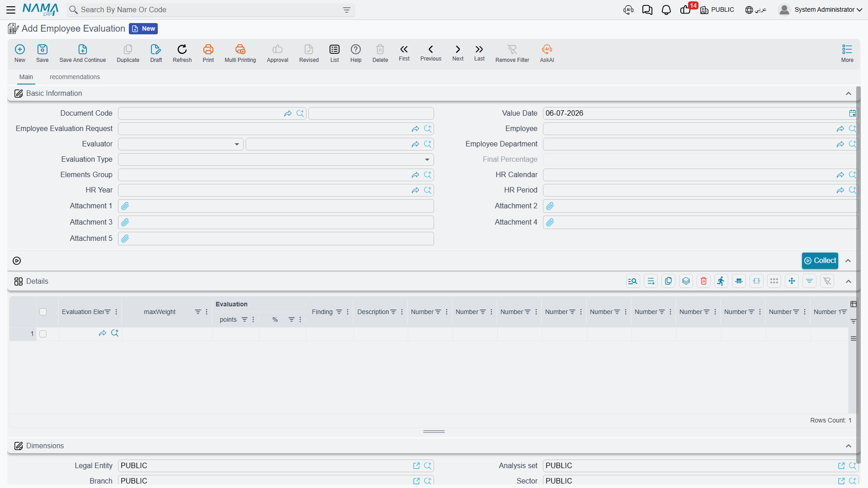Click the Draft toolbar icon
The width and height of the screenshot is (868, 488).
pyautogui.click(x=156, y=53)
